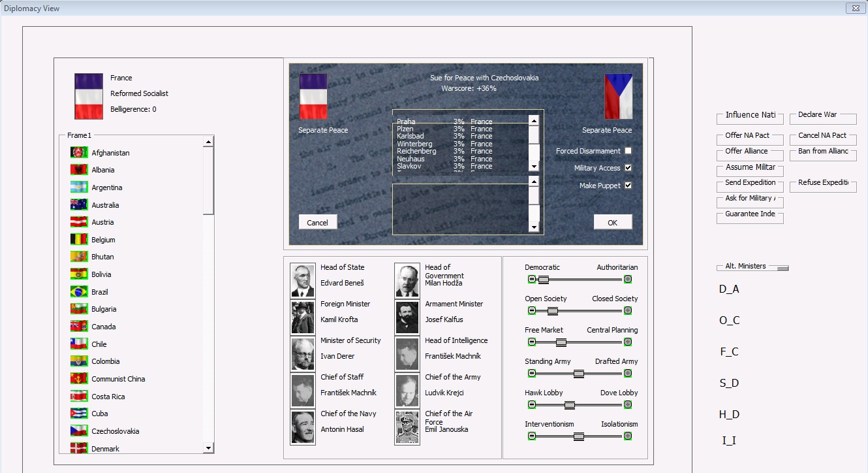Select Emil Janouska Air Force chief portrait
Screen dimensions: 868x473
tap(407, 427)
